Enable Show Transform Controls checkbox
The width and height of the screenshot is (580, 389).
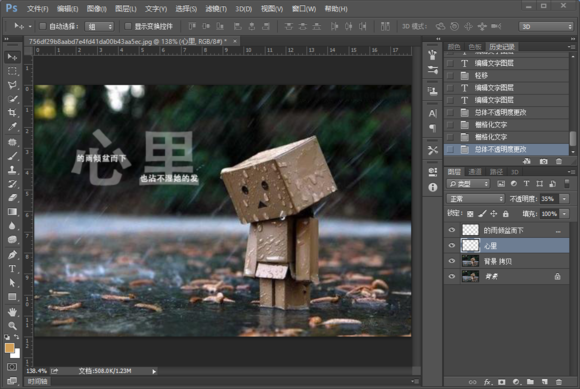pos(128,26)
